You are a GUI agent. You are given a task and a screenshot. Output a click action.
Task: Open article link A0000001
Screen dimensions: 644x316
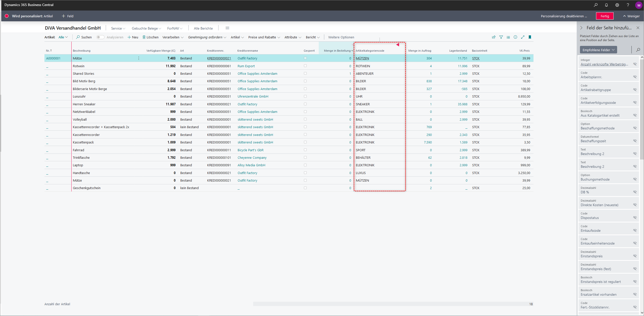[x=53, y=58]
